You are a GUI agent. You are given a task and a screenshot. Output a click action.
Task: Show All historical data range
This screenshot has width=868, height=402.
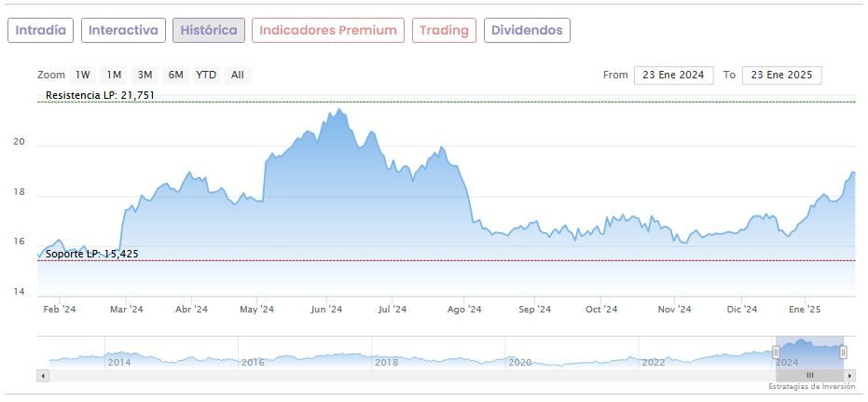(x=238, y=75)
